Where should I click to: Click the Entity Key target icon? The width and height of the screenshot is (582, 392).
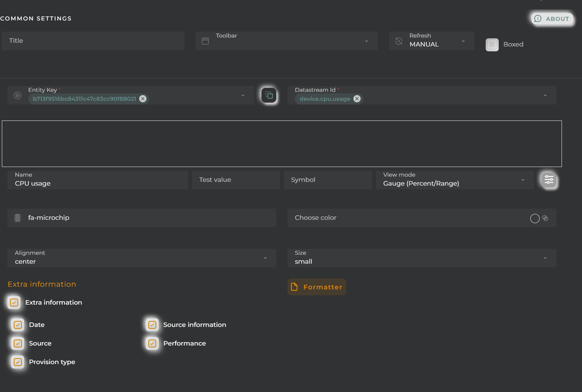pyautogui.click(x=17, y=96)
